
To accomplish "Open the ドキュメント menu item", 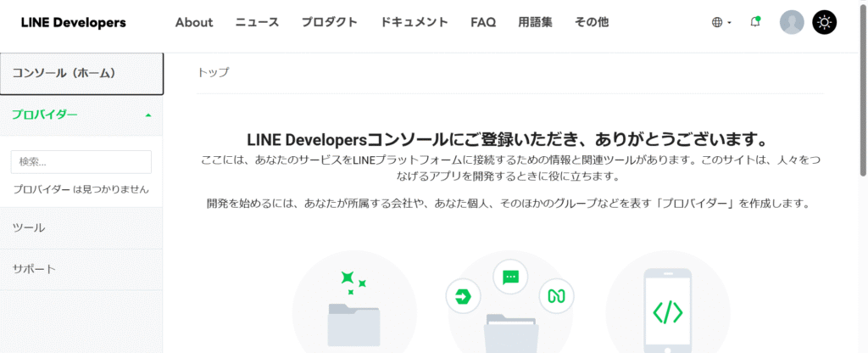I will [414, 23].
